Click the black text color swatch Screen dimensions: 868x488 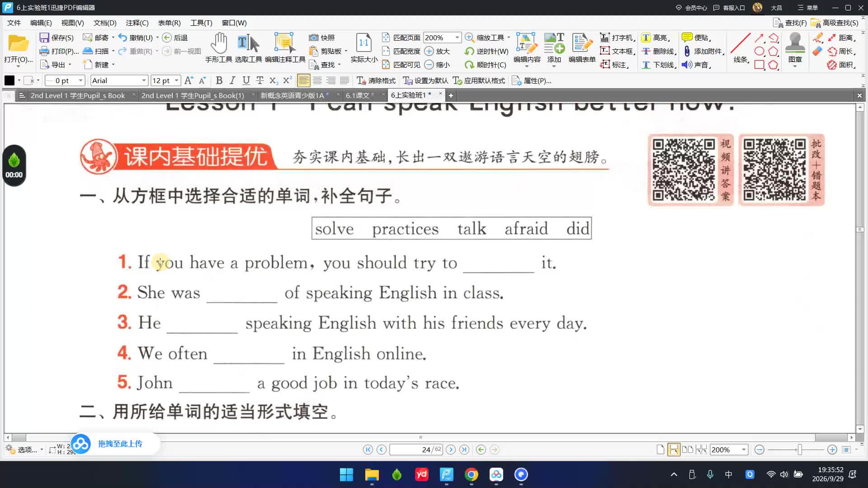9,80
